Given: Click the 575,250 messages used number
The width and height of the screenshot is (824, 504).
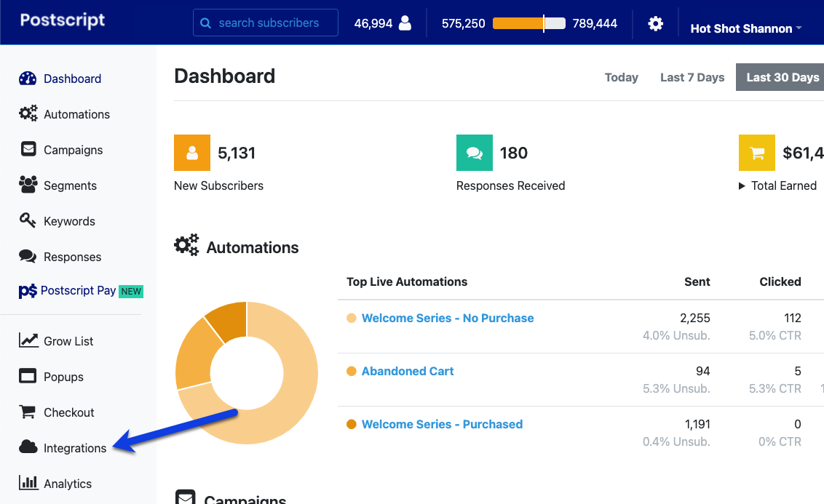Looking at the screenshot, I should pos(464,23).
